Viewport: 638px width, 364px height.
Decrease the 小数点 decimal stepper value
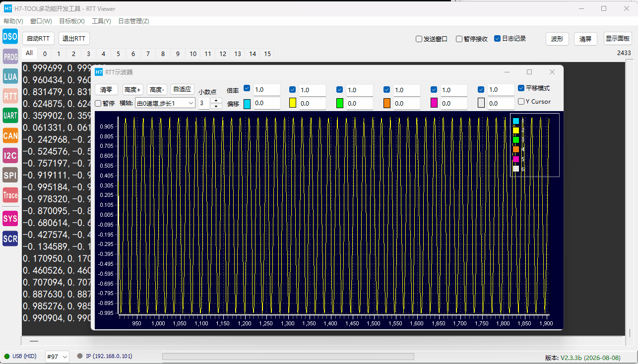pyautogui.click(x=216, y=106)
